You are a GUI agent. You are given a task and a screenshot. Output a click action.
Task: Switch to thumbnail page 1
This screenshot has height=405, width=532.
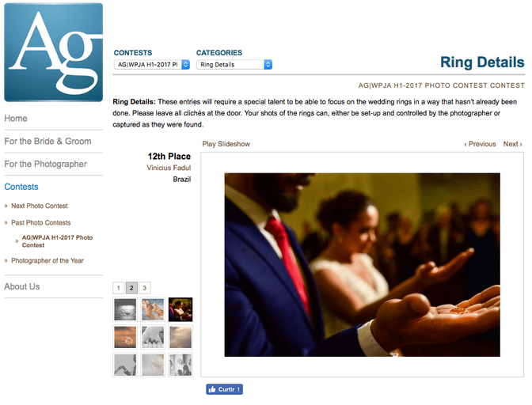click(x=119, y=288)
